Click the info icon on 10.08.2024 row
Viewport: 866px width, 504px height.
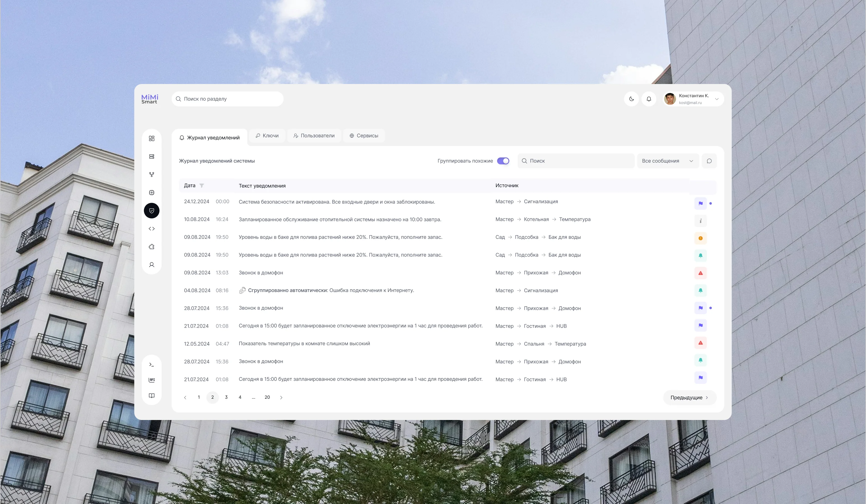pyautogui.click(x=700, y=221)
